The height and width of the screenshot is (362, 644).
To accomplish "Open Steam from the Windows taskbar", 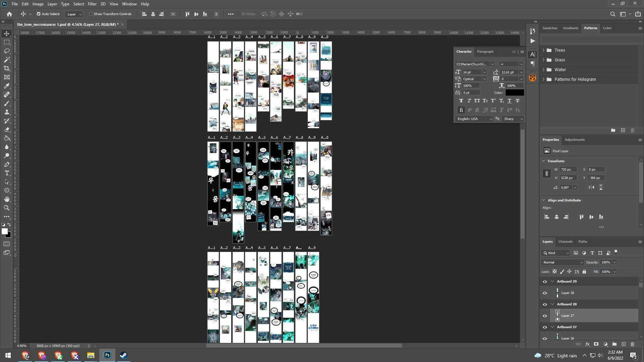I will [123, 355].
